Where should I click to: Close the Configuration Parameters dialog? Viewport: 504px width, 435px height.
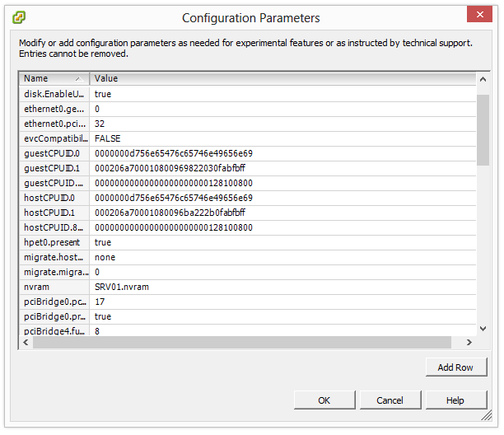479,15
